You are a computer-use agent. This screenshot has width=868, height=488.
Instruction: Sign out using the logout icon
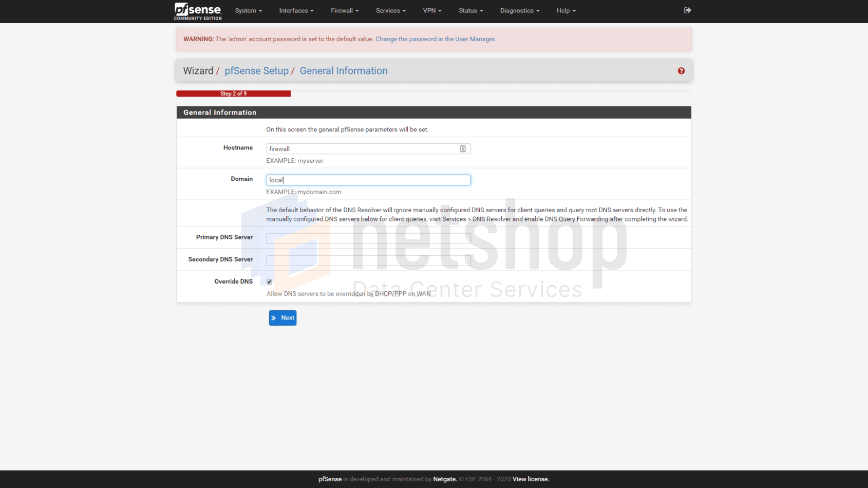(687, 10)
